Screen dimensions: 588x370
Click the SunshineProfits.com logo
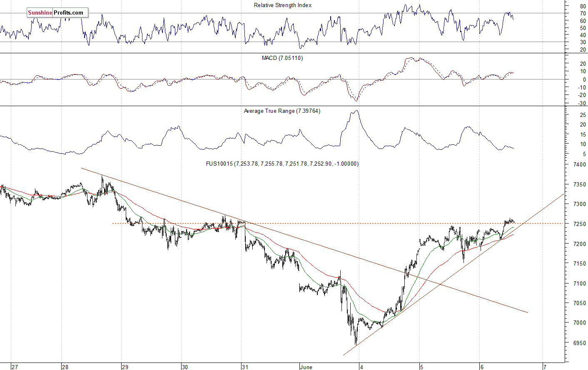(x=57, y=12)
